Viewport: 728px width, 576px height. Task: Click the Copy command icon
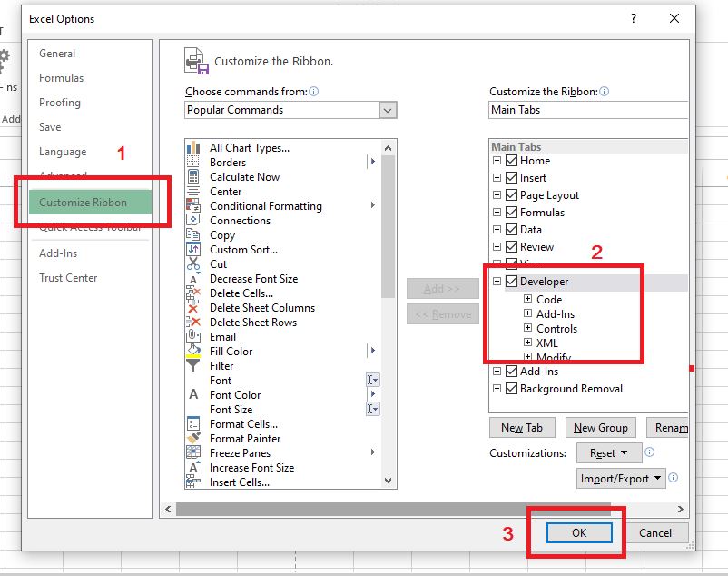tap(193, 235)
